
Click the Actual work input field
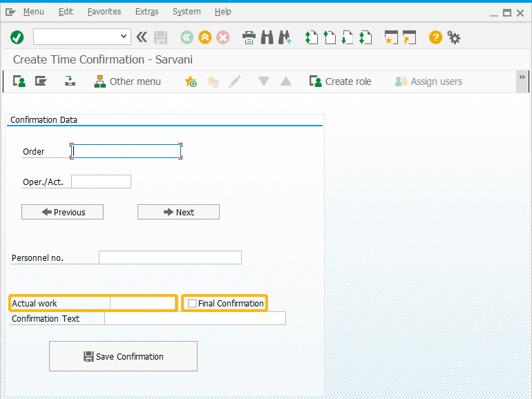click(x=143, y=303)
